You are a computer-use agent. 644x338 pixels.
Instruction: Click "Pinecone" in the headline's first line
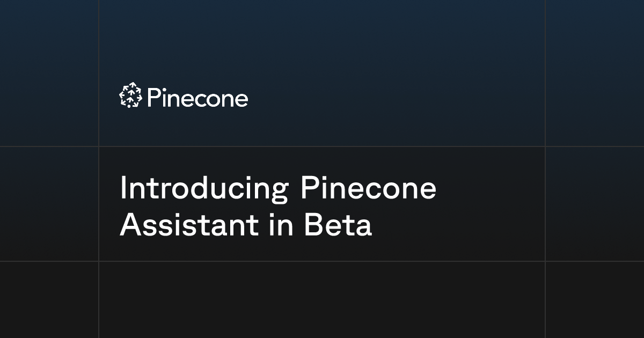pyautogui.click(x=368, y=188)
